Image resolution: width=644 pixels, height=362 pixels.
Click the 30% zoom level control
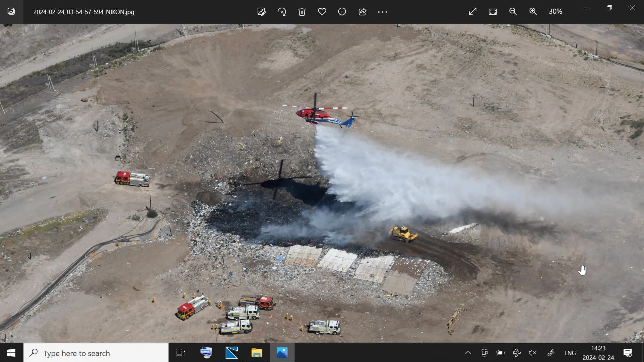pyautogui.click(x=555, y=12)
